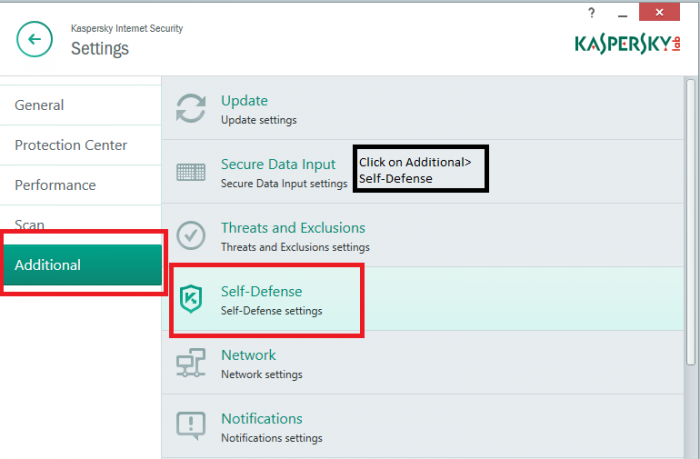The width and height of the screenshot is (700, 459).
Task: Open the Self-Defense settings link
Action: [x=261, y=291]
